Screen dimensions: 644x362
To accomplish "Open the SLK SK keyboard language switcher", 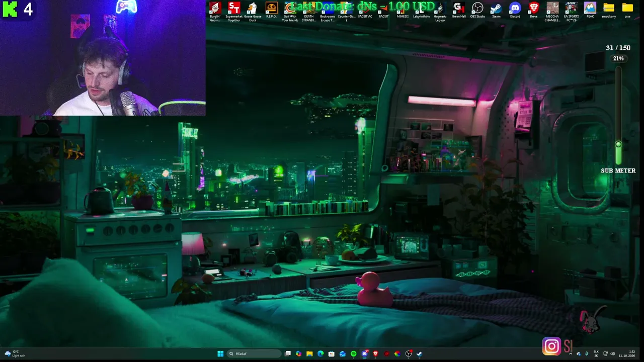I will [x=596, y=354].
